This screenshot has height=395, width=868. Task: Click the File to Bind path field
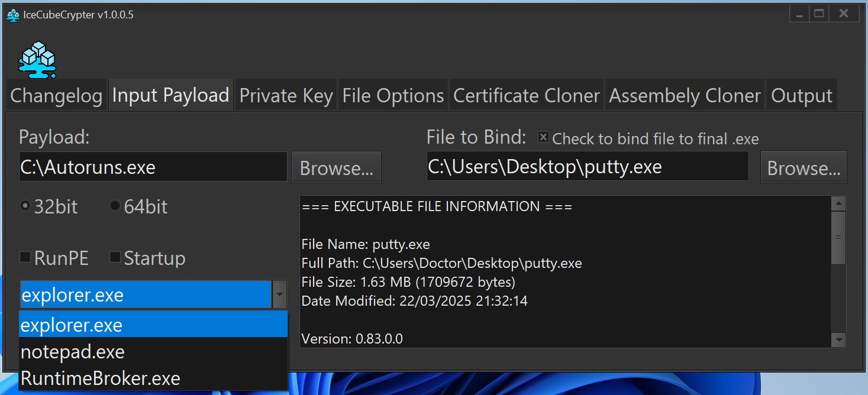pos(588,166)
